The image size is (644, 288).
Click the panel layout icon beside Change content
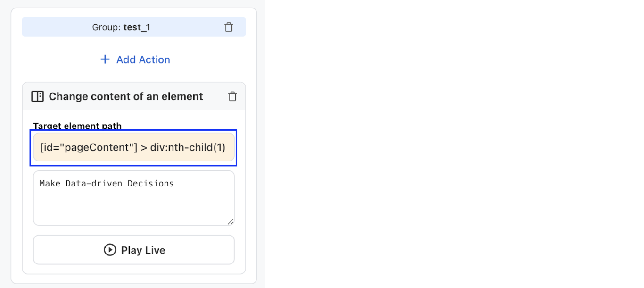coord(37,96)
